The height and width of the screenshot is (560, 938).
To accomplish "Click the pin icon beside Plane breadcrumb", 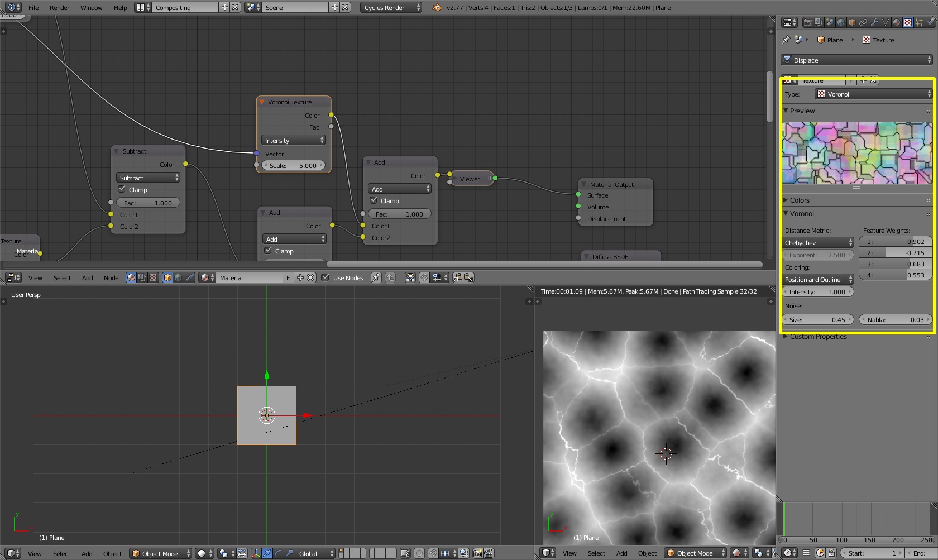I will pyautogui.click(x=786, y=40).
